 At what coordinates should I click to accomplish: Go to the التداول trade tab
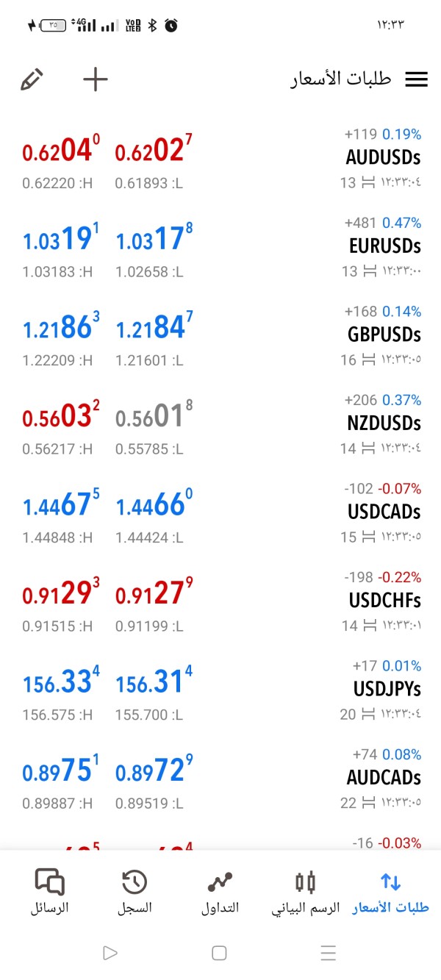tap(220, 891)
